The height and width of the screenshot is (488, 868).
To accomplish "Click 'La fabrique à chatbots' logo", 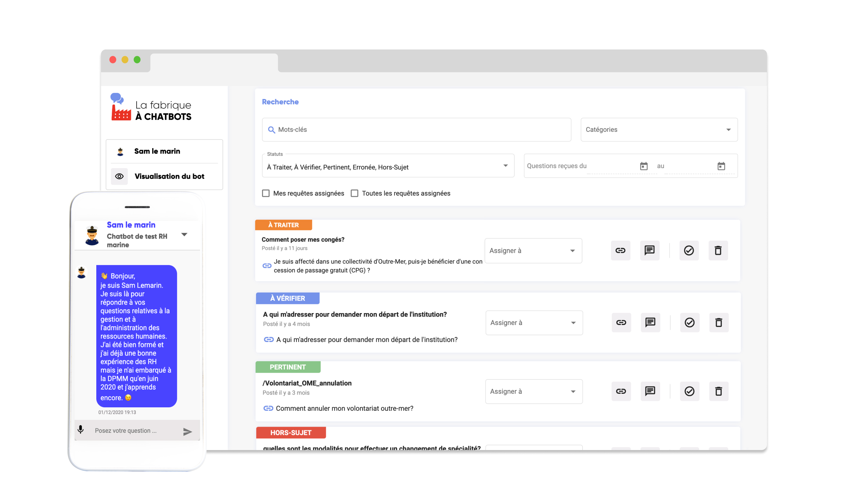I will pos(151,107).
